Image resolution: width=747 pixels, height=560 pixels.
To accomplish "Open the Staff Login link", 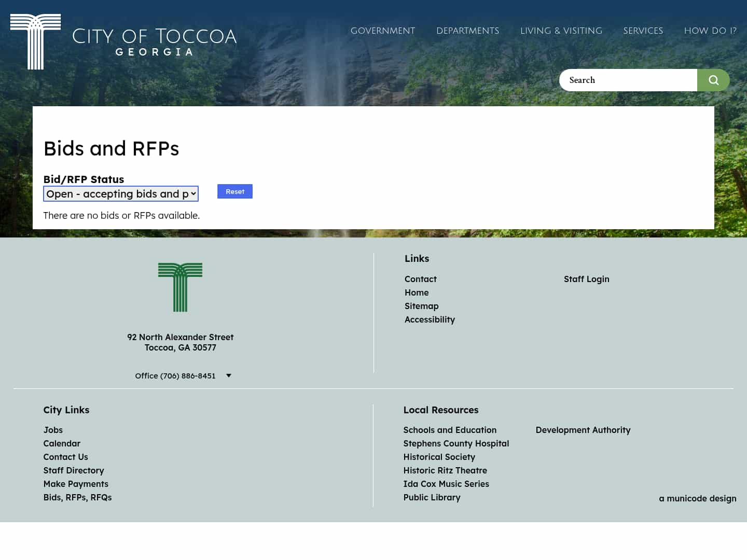I will click(x=587, y=279).
